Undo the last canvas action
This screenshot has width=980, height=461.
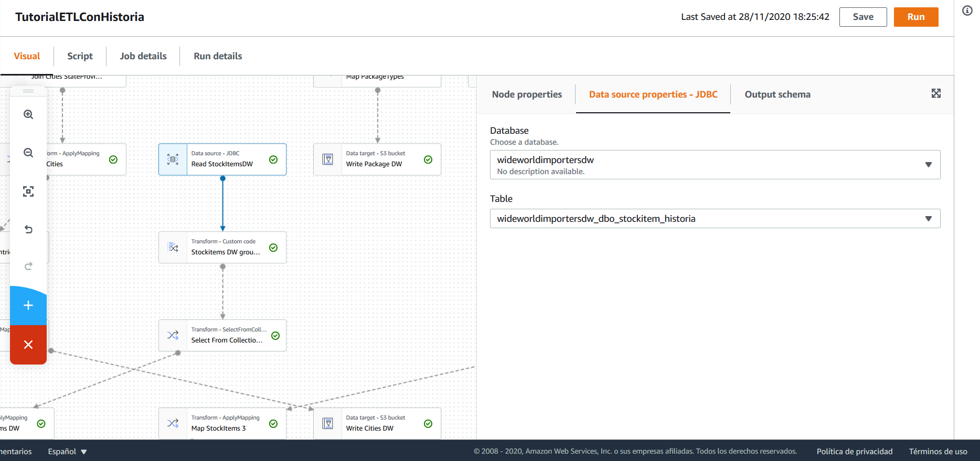click(x=28, y=229)
